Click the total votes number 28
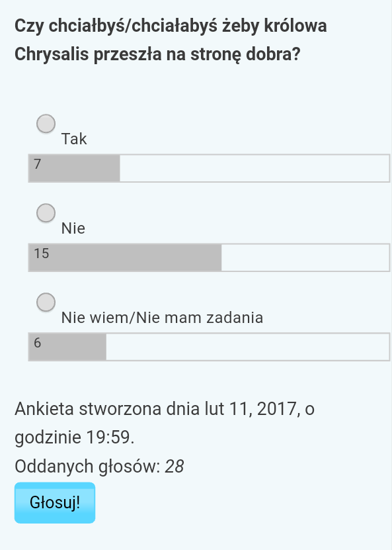 tap(174, 467)
